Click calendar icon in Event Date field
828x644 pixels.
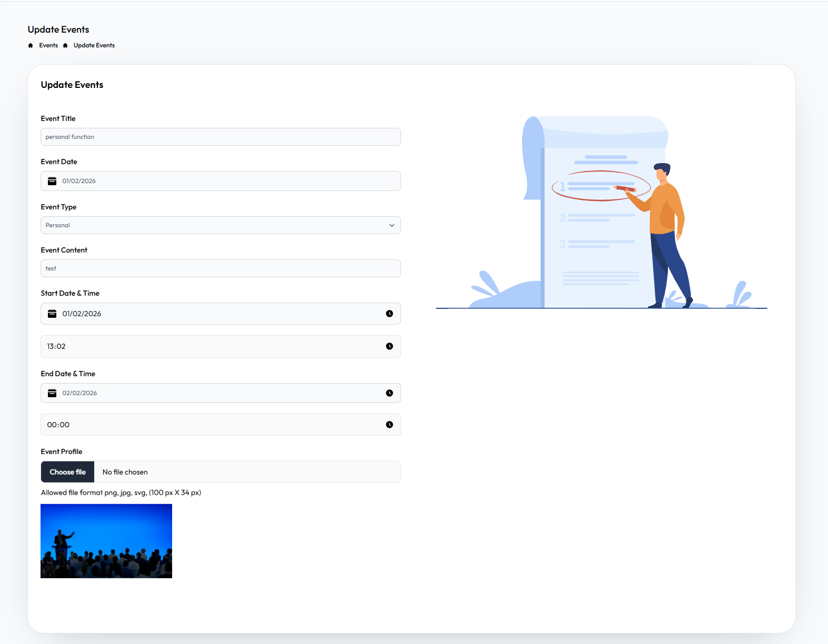coord(52,181)
